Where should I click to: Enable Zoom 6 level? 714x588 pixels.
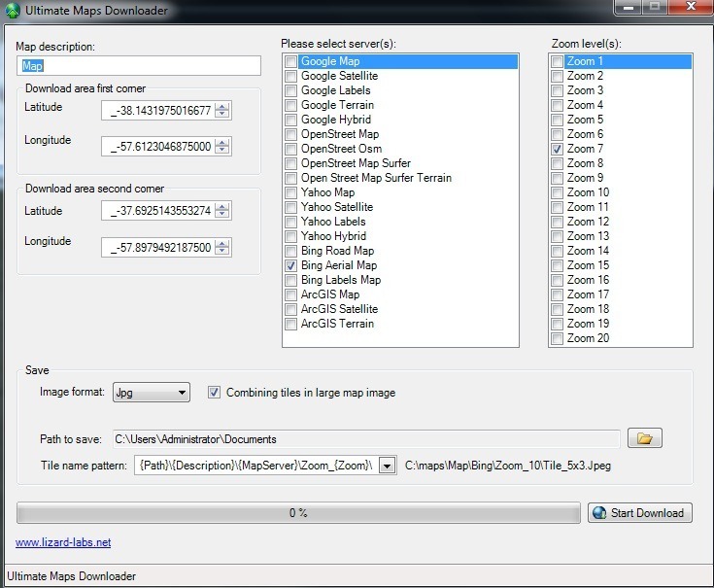coord(557,134)
